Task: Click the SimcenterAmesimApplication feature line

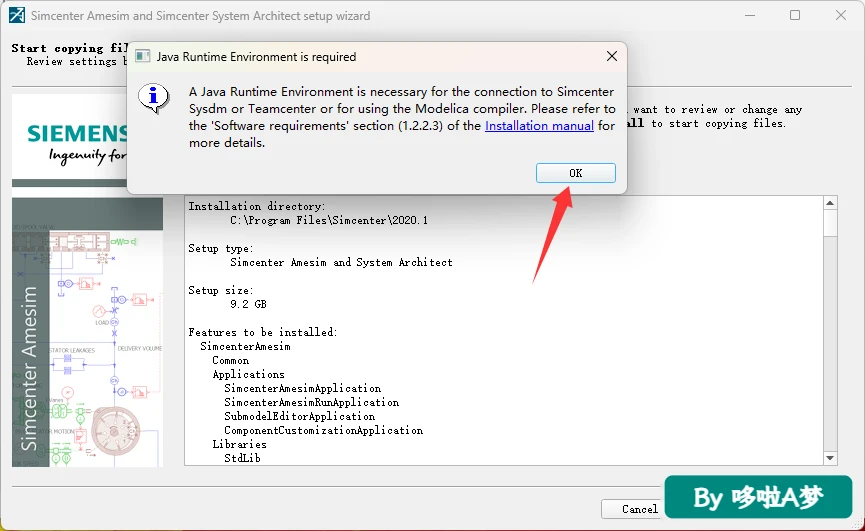Action: (x=302, y=388)
